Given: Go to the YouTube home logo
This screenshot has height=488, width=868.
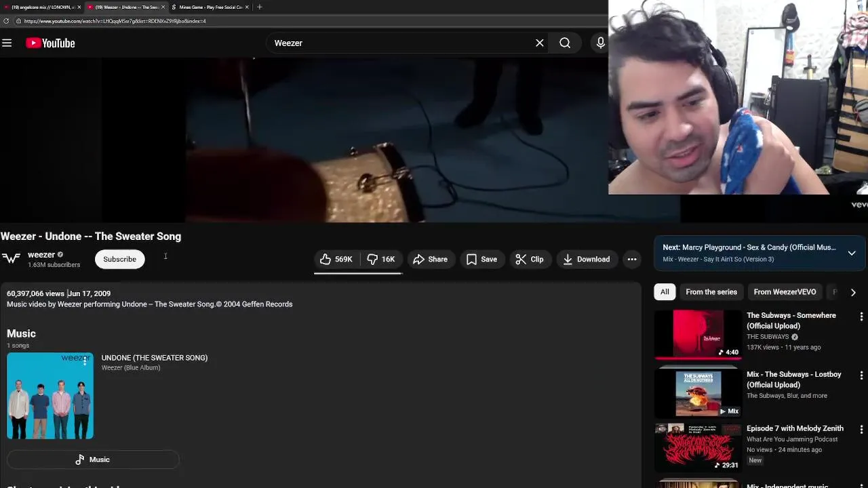Looking at the screenshot, I should tap(50, 43).
